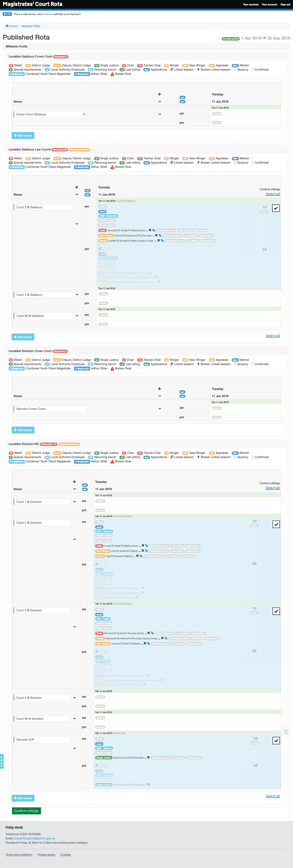Open Your account menu
This screenshot has width=293, height=868.
pos(269,4)
